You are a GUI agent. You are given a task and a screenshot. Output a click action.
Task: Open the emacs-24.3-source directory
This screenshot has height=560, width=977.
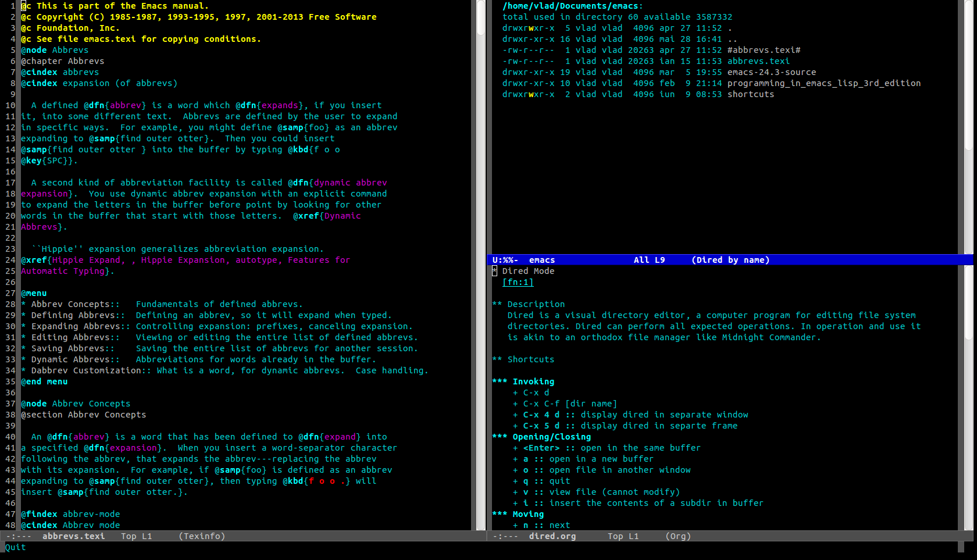772,72
